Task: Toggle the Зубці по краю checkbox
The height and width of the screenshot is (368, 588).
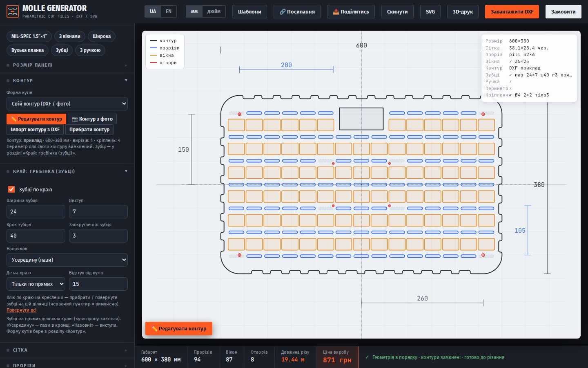Action: [11, 189]
